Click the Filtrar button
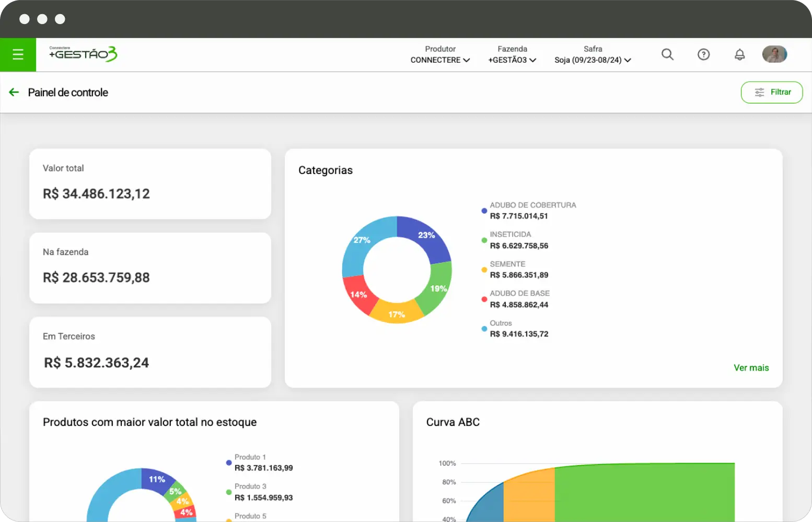 (x=771, y=92)
